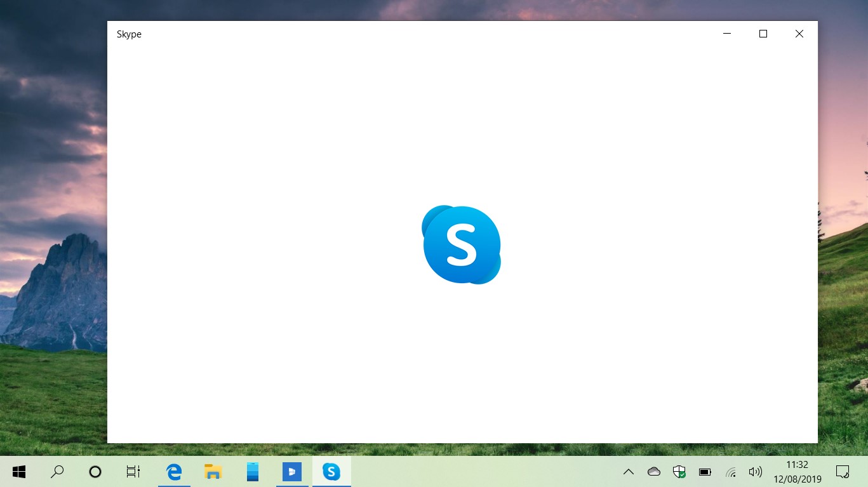868x487 pixels.
Task: Minimize the Skype window
Action: point(726,34)
